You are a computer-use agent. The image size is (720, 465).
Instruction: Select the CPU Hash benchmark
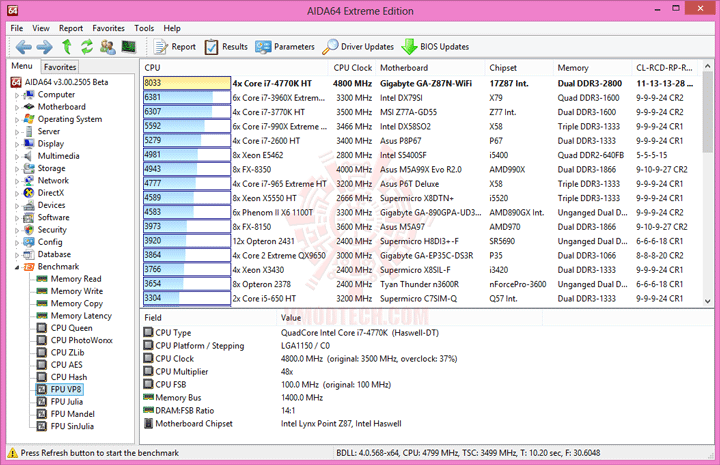[x=69, y=377]
